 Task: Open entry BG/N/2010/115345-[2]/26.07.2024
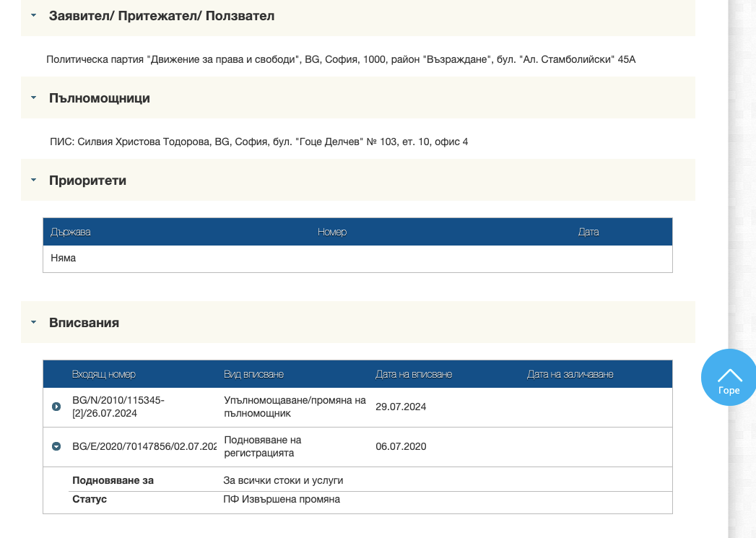point(118,407)
